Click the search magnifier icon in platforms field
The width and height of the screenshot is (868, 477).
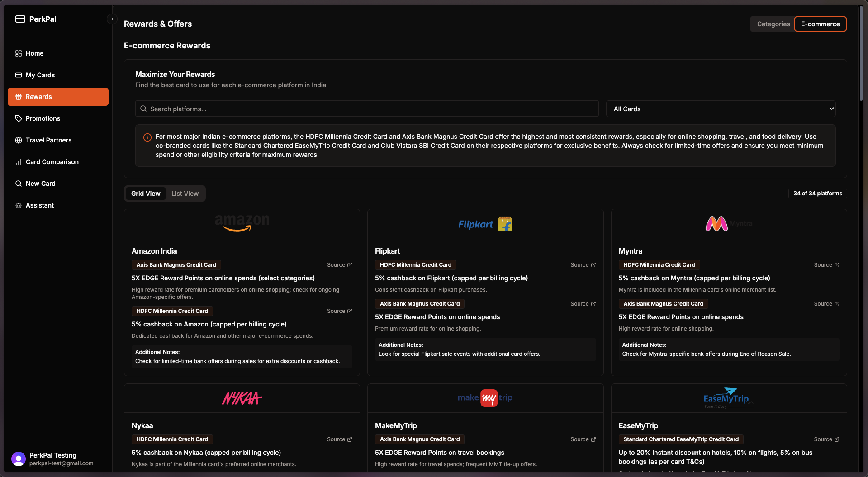(143, 109)
